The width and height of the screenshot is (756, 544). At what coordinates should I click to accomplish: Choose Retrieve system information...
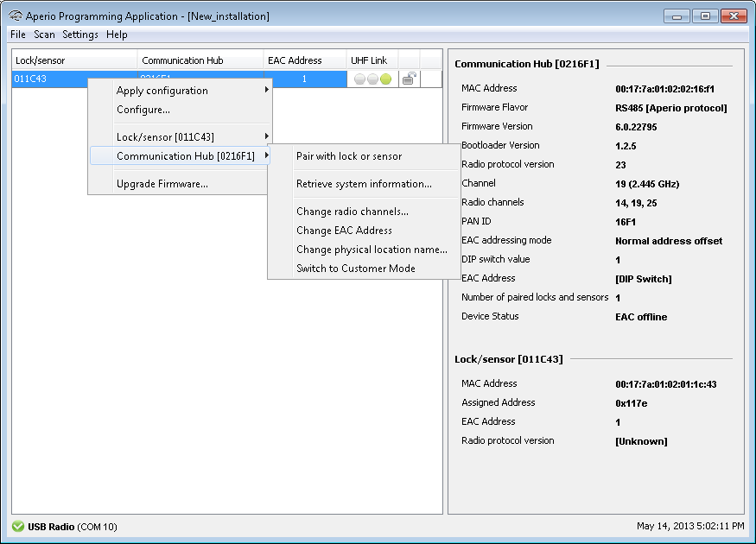tap(364, 184)
